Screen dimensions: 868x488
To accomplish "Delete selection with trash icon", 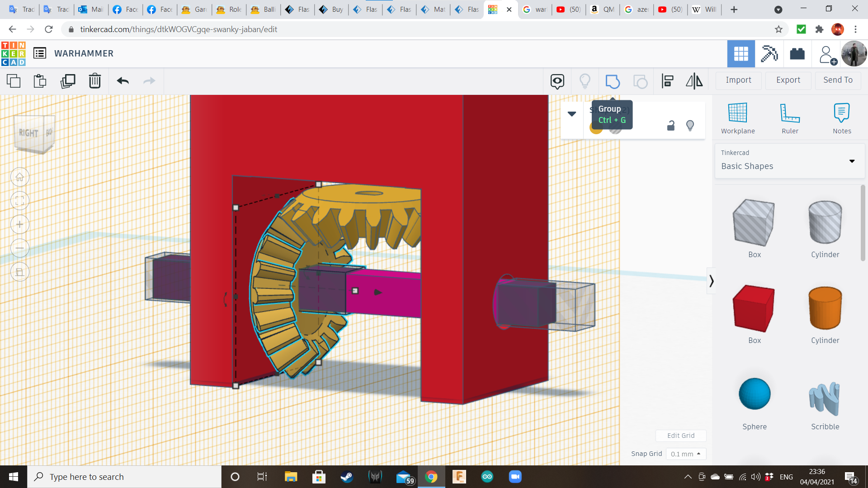I will (x=94, y=81).
